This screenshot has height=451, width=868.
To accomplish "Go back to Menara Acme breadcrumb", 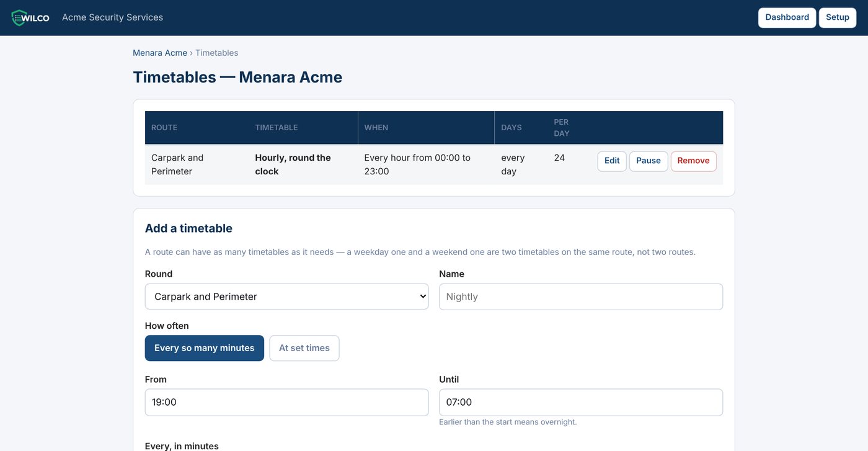I will click(x=160, y=53).
